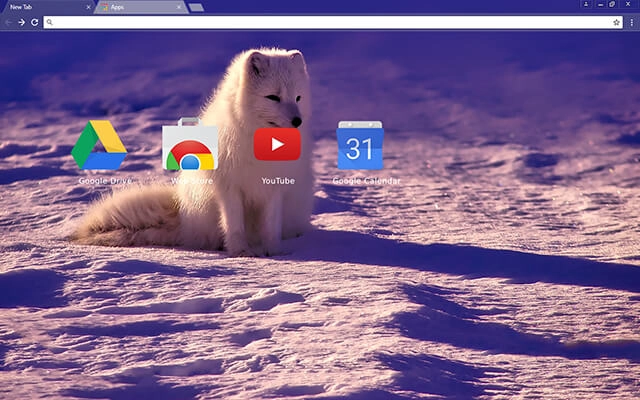Close the Apps tab
Viewport: 640px width, 400px height.
pos(179,7)
